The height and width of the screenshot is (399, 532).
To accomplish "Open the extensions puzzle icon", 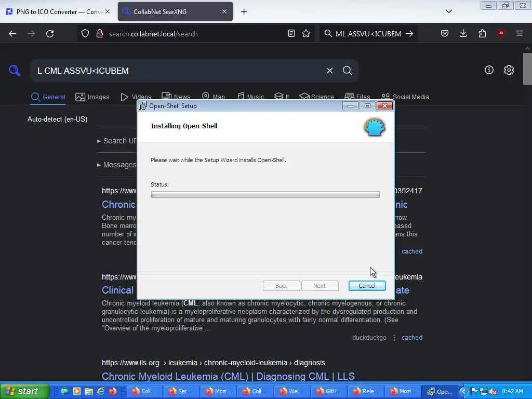I will click(x=482, y=33).
